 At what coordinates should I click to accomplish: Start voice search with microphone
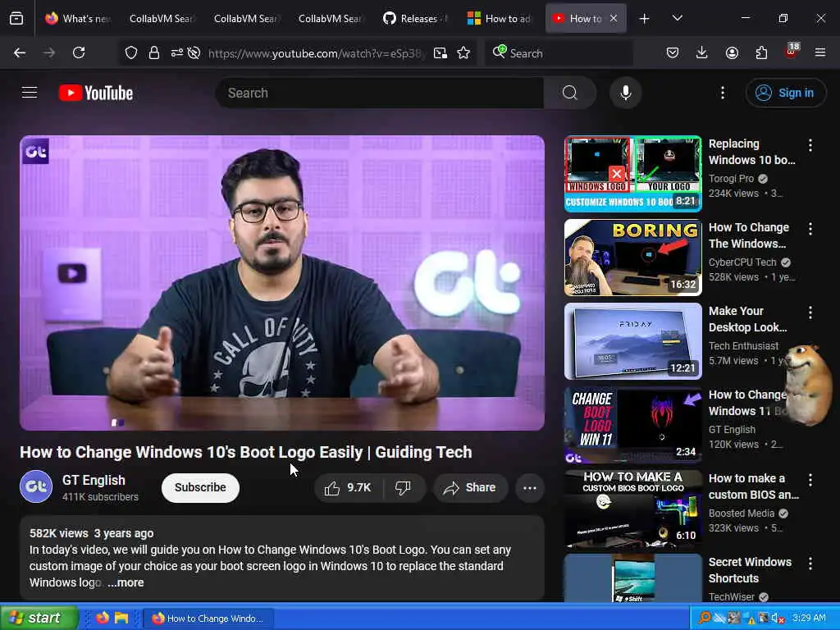coord(626,93)
